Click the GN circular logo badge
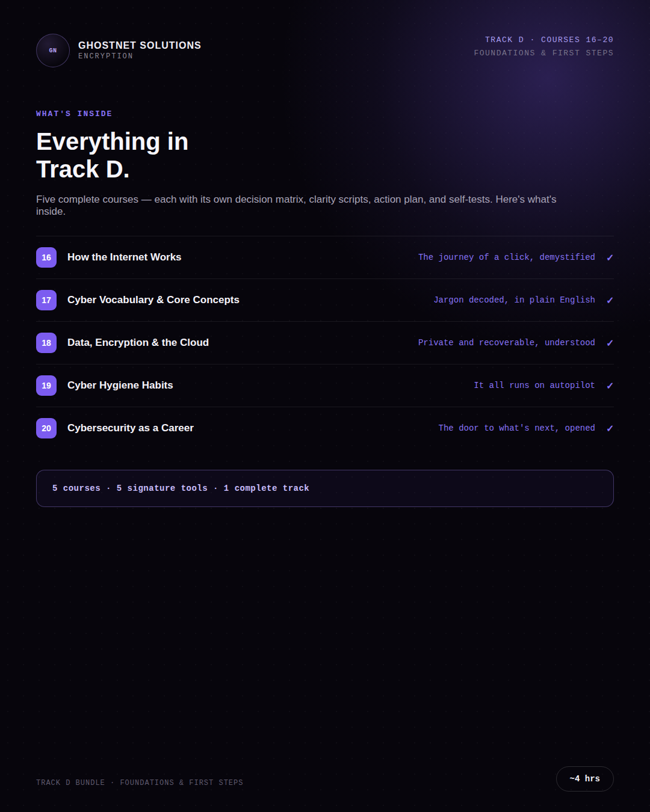The image size is (650, 812). click(53, 51)
